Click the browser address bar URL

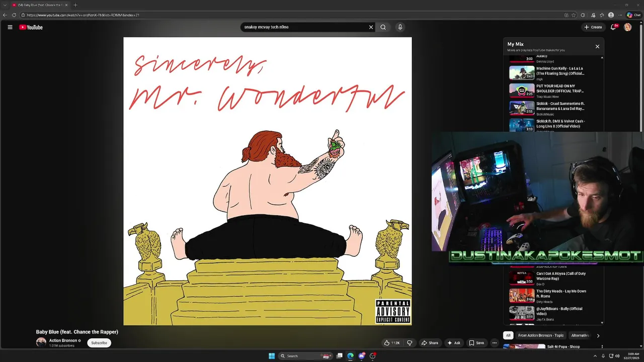point(83,15)
